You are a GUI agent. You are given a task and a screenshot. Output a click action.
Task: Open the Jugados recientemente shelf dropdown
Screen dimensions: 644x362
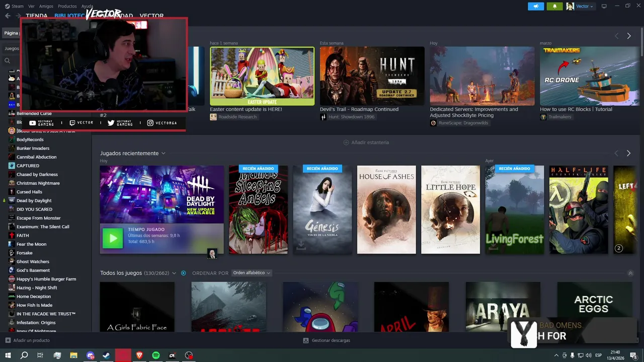point(164,153)
